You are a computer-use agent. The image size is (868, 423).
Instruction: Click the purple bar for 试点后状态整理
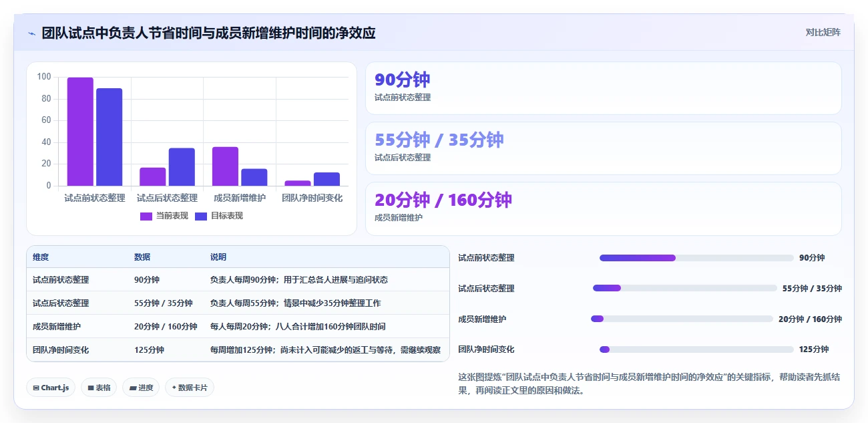[153, 176]
